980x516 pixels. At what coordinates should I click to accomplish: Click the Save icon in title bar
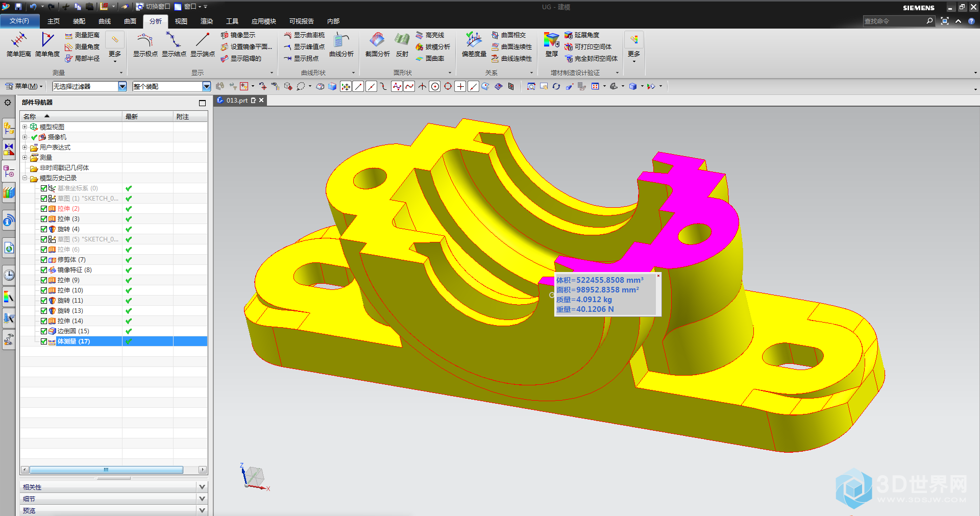pos(18,7)
